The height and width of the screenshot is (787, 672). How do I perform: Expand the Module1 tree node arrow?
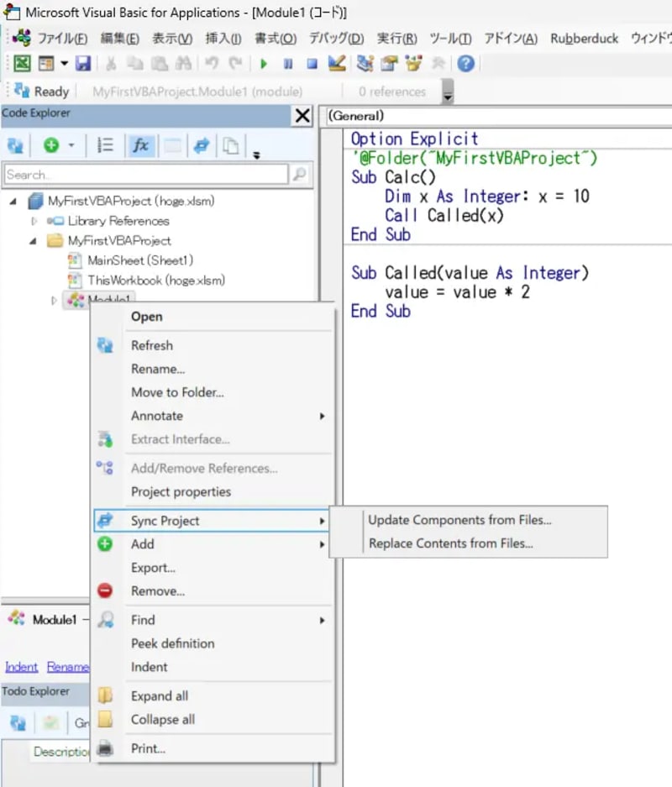(x=54, y=301)
